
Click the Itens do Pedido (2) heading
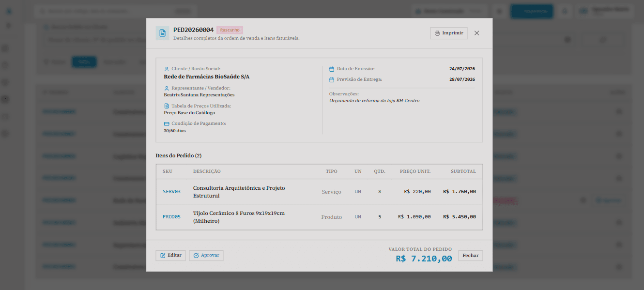[x=179, y=155]
